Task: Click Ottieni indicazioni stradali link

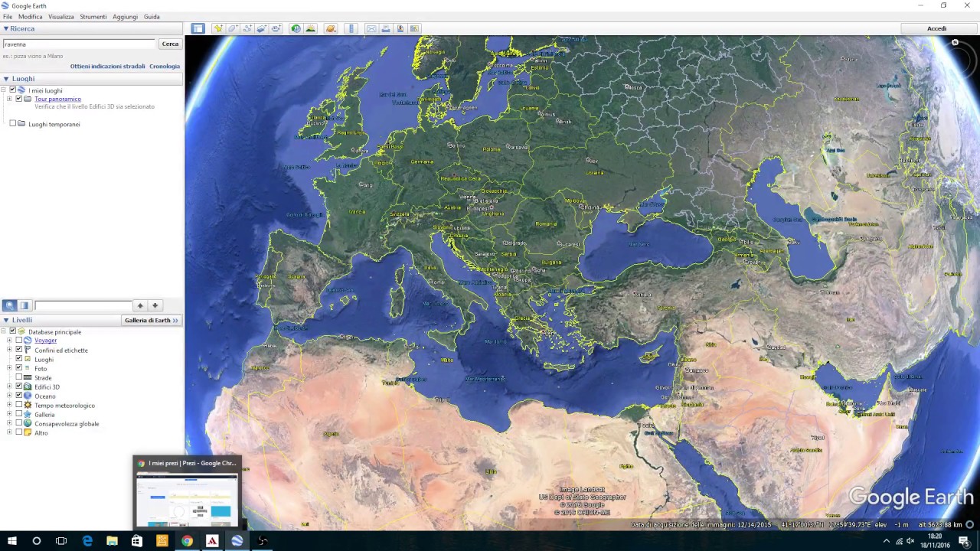Action: coord(108,66)
